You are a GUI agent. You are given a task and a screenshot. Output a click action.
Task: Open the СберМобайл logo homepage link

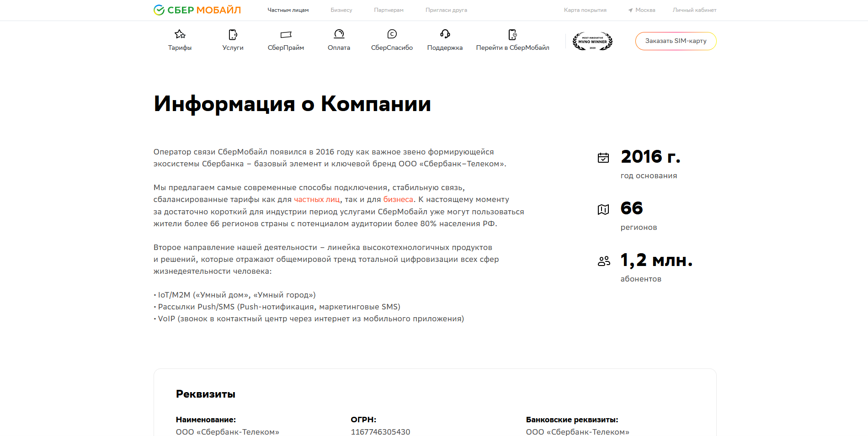pyautogui.click(x=197, y=10)
